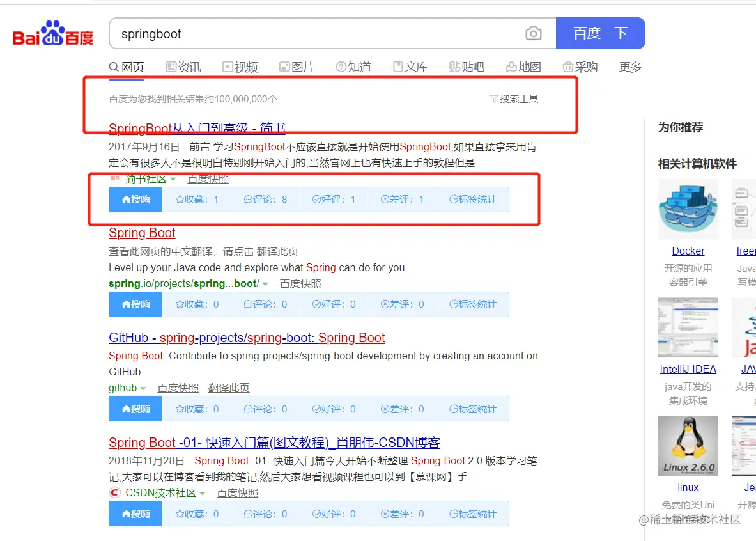Click 搜嗨 button under 简书 result
Image resolution: width=756 pixels, height=541 pixels.
click(x=135, y=200)
